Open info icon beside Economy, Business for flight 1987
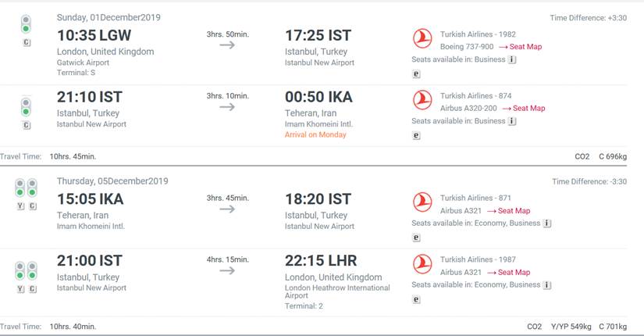Viewport: 644px width, 336px height. tap(546, 285)
